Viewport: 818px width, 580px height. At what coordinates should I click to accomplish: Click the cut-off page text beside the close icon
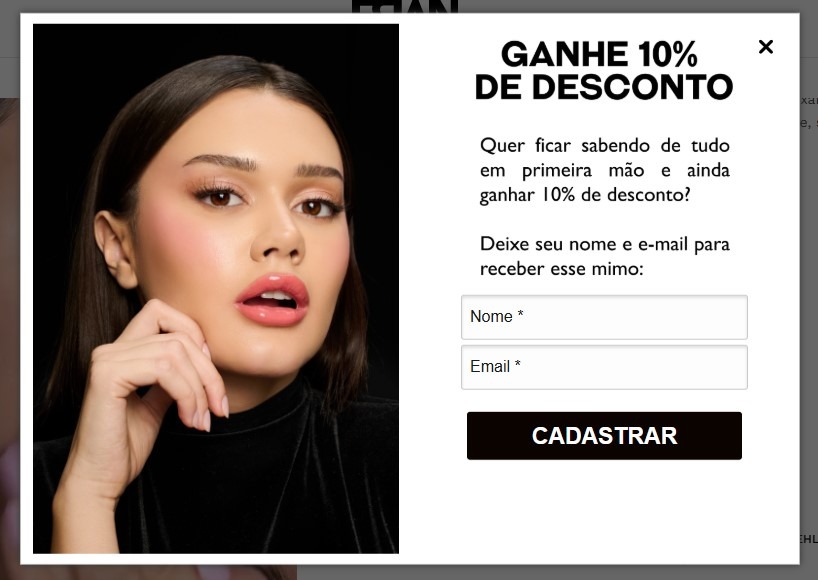click(809, 100)
